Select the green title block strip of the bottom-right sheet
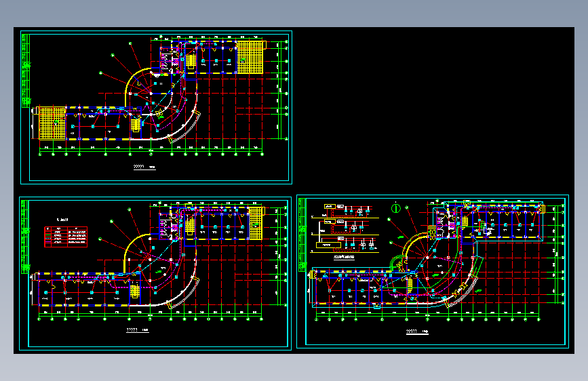The width and height of the screenshot is (588, 381). tap(302, 235)
